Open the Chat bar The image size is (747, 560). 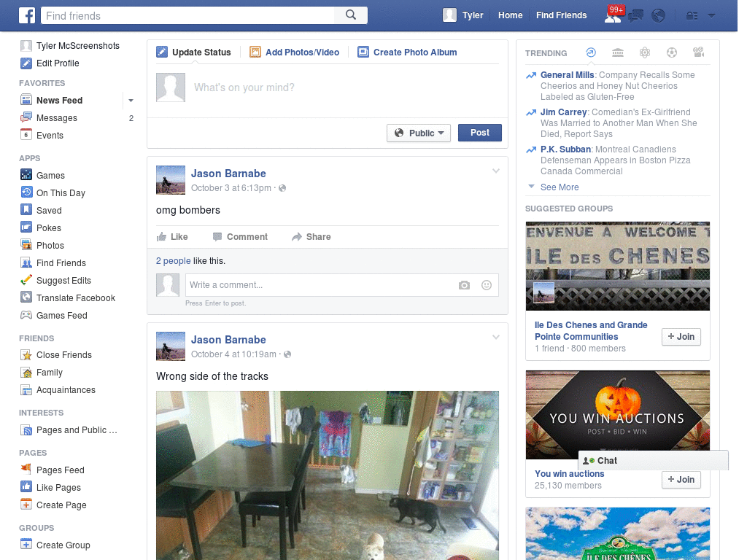click(x=653, y=461)
